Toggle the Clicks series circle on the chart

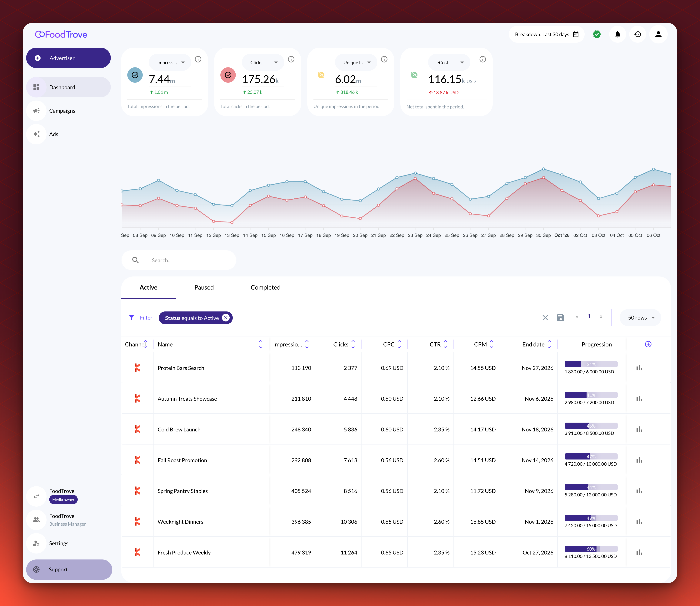[228, 75]
